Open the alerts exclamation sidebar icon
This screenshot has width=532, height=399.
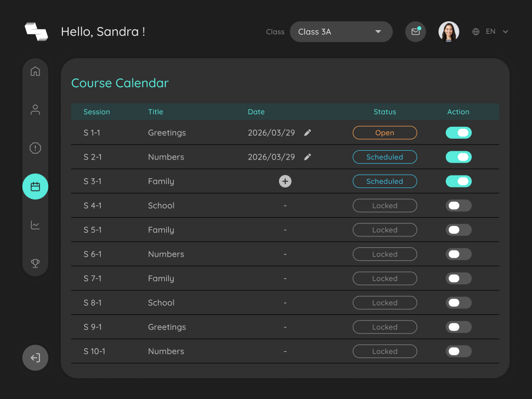pos(35,148)
